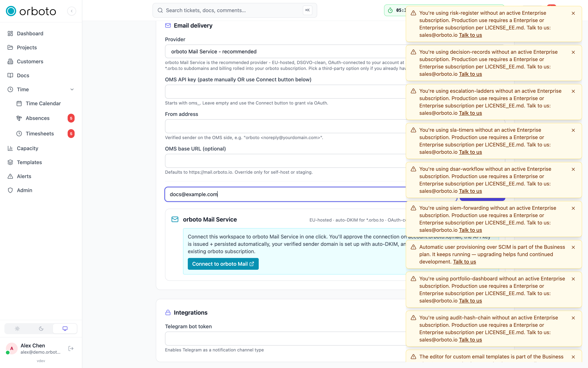Click Talk to us in SCIM warning
The image size is (588, 368).
click(x=464, y=262)
